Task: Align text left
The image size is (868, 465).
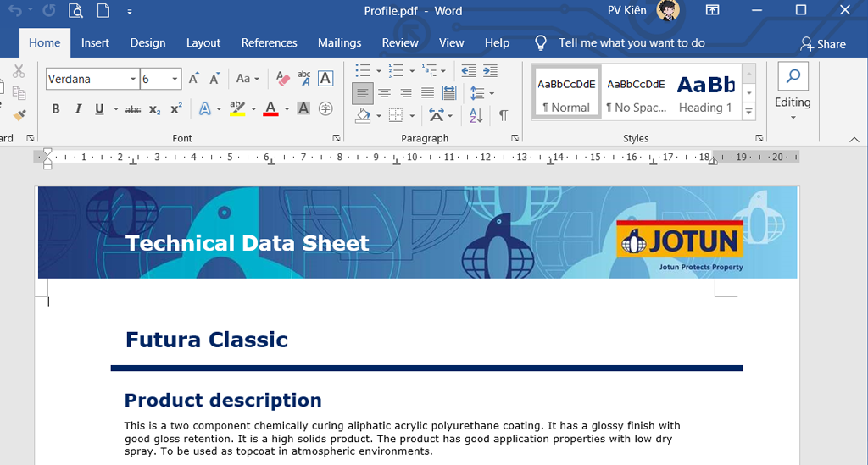Action: pyautogui.click(x=363, y=93)
